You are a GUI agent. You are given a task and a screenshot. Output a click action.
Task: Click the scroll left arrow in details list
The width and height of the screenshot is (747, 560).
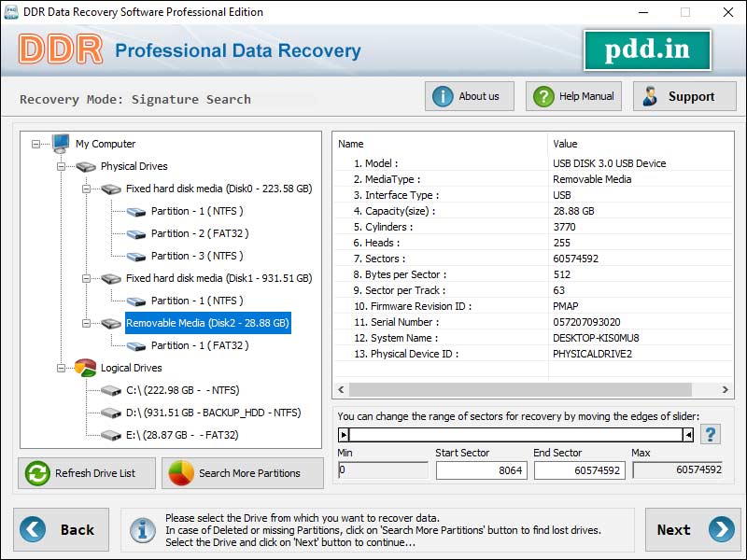[341, 389]
